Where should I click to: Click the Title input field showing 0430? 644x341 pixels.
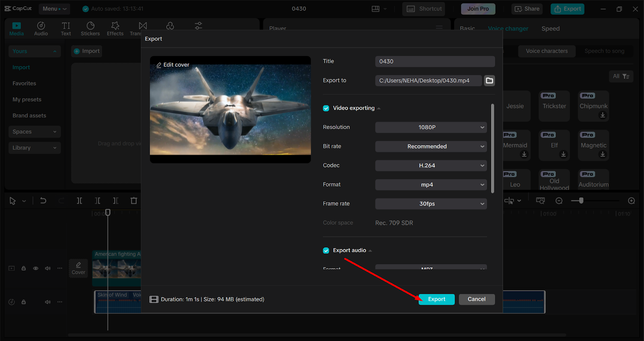pos(435,62)
